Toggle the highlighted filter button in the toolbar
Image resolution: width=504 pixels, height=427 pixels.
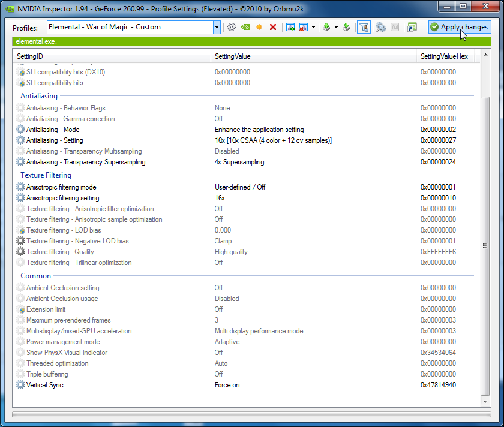pos(363,28)
